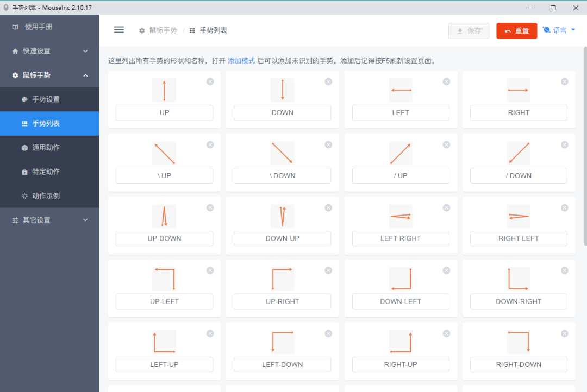
Task: Open the 语言 language dropdown
Action: click(559, 30)
